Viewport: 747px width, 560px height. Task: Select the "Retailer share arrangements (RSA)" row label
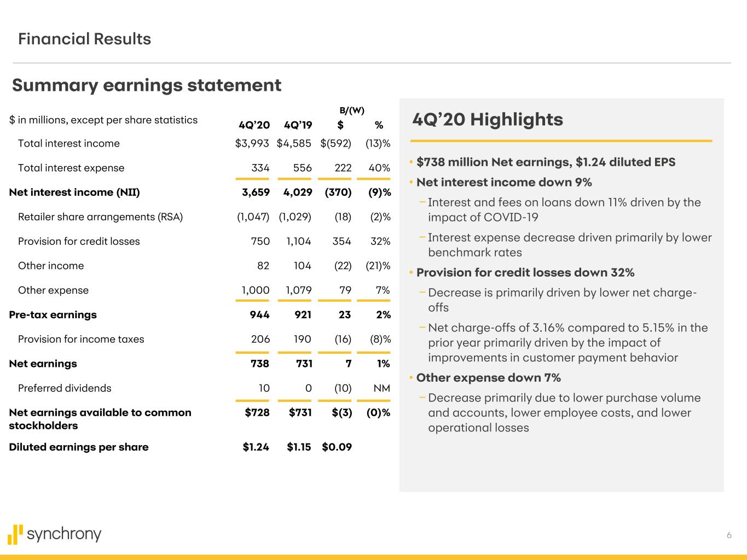(100, 217)
